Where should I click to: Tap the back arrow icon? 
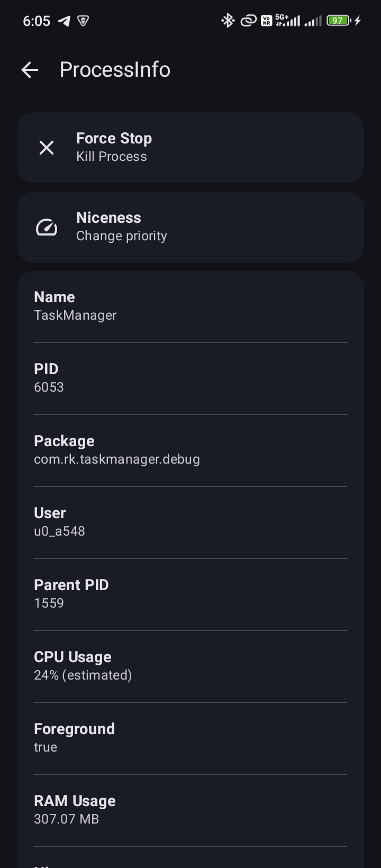[30, 70]
